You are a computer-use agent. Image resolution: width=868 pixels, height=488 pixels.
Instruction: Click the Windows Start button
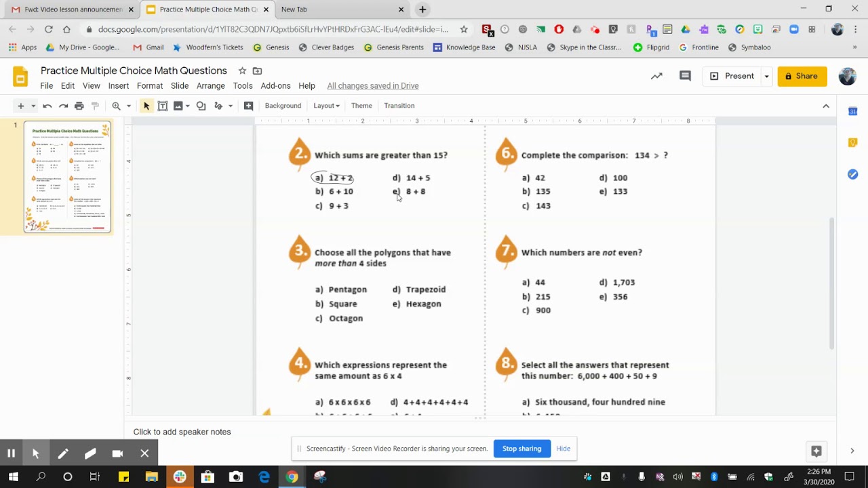tap(13, 476)
